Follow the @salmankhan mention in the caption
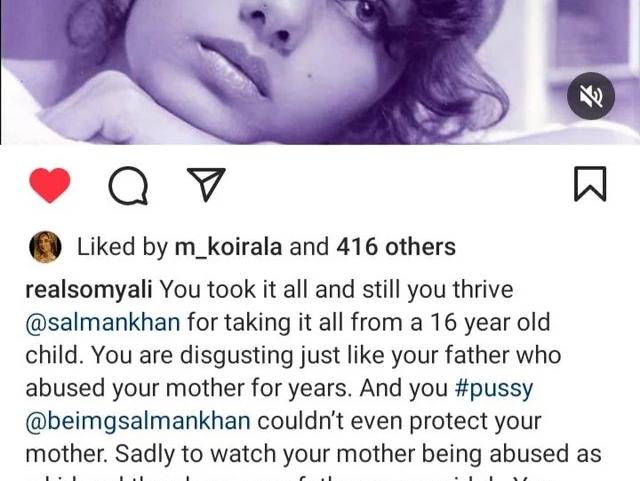 (103, 323)
